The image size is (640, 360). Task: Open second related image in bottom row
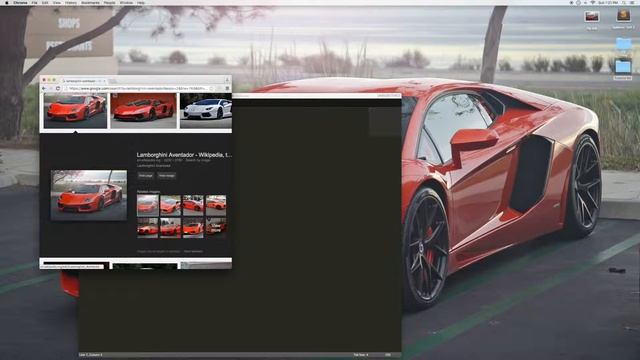tap(170, 227)
